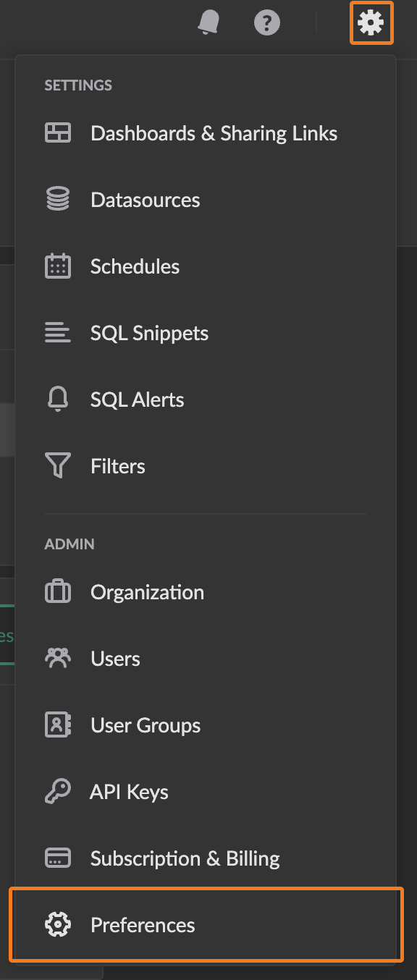Click the Schedules calendar icon
This screenshot has width=417, height=980.
coord(58,266)
